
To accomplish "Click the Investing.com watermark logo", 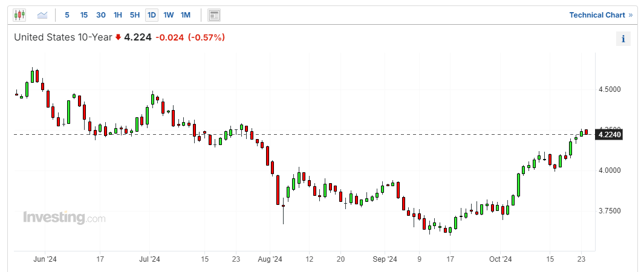I will point(64,218).
